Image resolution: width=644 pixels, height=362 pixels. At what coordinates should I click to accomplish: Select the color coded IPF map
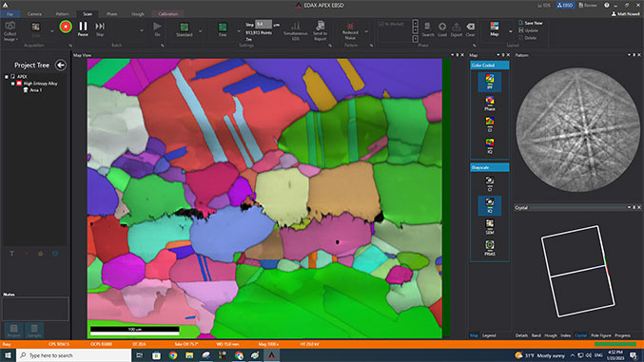[490, 82]
